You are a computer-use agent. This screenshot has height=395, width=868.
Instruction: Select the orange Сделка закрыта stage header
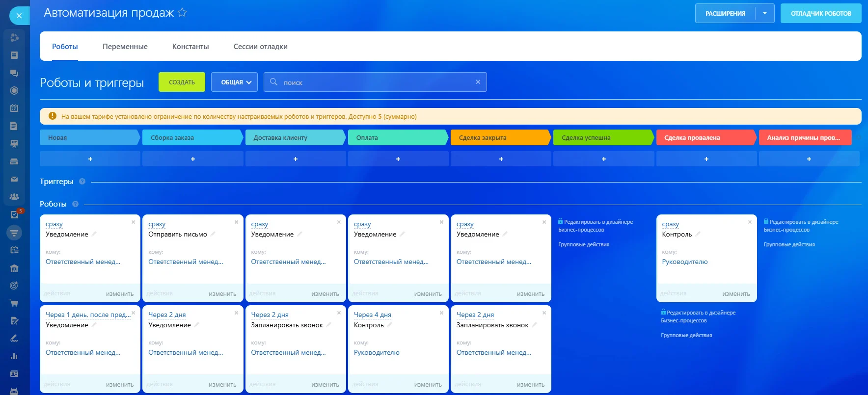[x=498, y=138]
